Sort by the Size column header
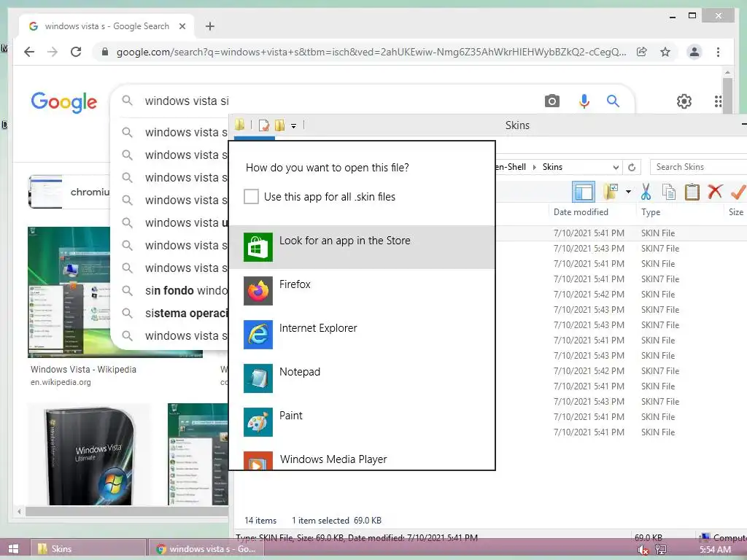Image resolution: width=747 pixels, height=560 pixels. (x=735, y=212)
